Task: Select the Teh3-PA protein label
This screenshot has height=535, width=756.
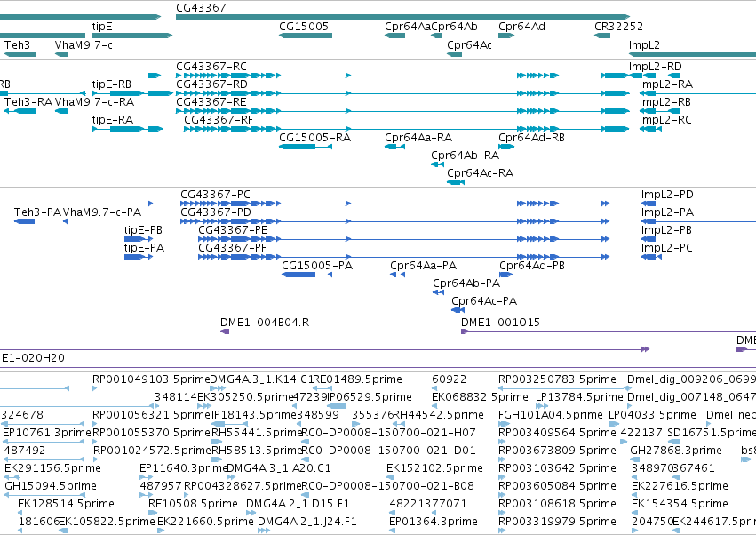Action: [37, 212]
